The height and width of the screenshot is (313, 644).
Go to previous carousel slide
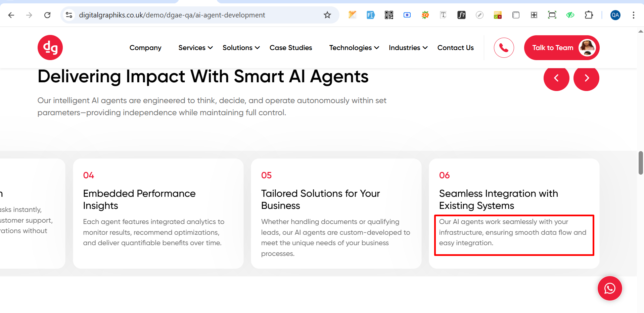(x=556, y=78)
